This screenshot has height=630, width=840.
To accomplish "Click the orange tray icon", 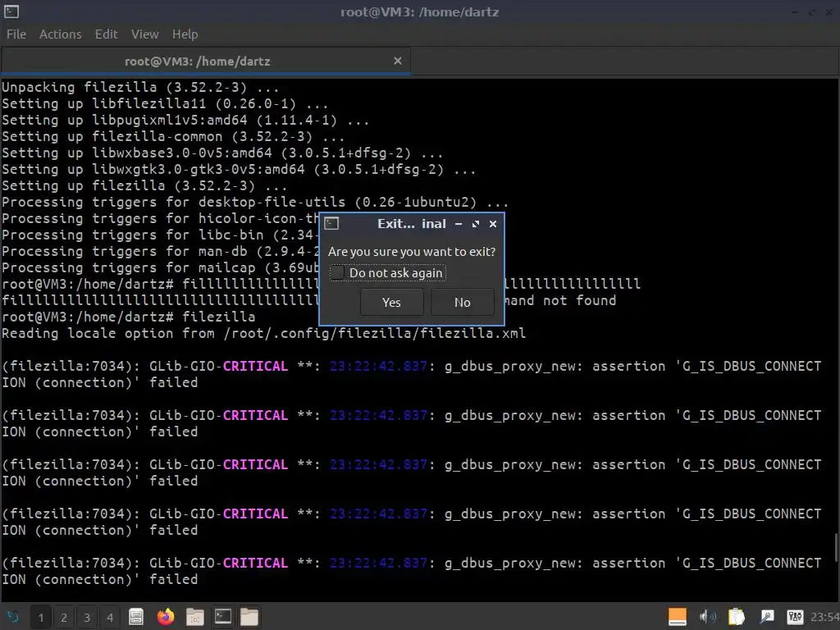I will coord(677,617).
